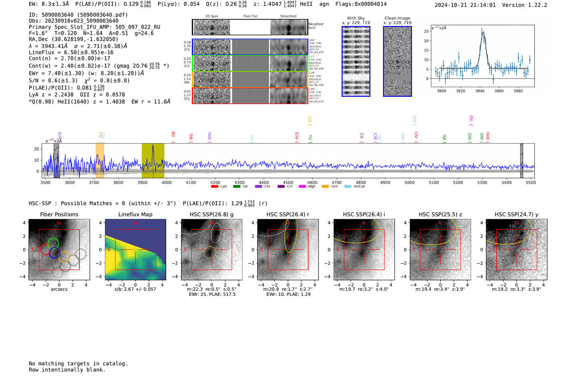This screenshot has height=392, width=576.
Task: Open the emission line fit plot
Action: coord(483,56)
